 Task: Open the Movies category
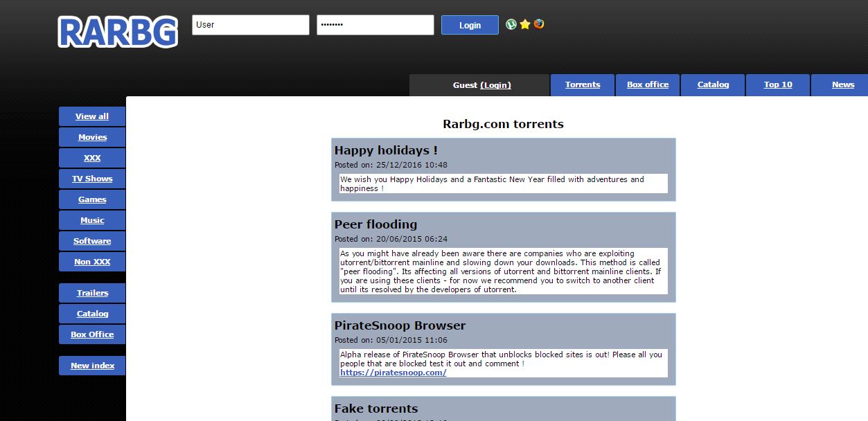pos(92,137)
